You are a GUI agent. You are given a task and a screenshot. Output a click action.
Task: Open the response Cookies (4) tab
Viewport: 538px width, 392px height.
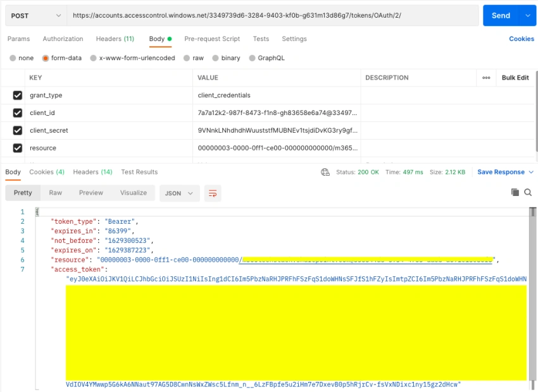(x=47, y=172)
